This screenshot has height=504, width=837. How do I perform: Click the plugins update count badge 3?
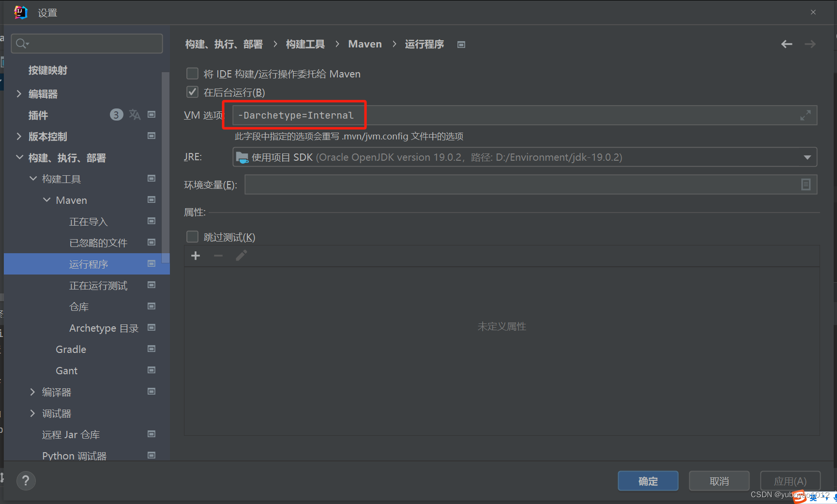click(x=116, y=115)
